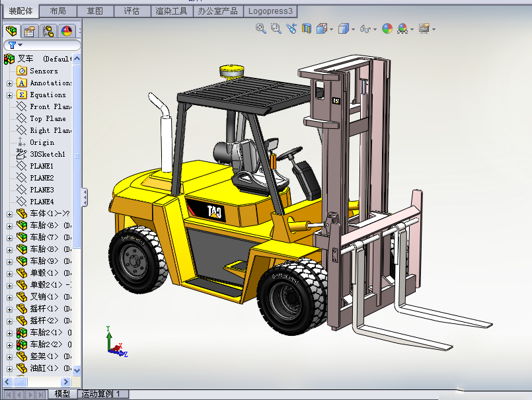Screen dimensions: 532x400
Task: Switch to the 渲染工具 ribbon tab
Action: [172, 11]
